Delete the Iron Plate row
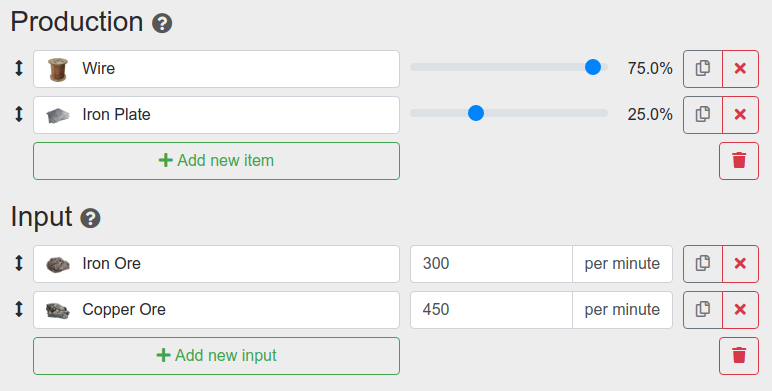 tap(740, 115)
